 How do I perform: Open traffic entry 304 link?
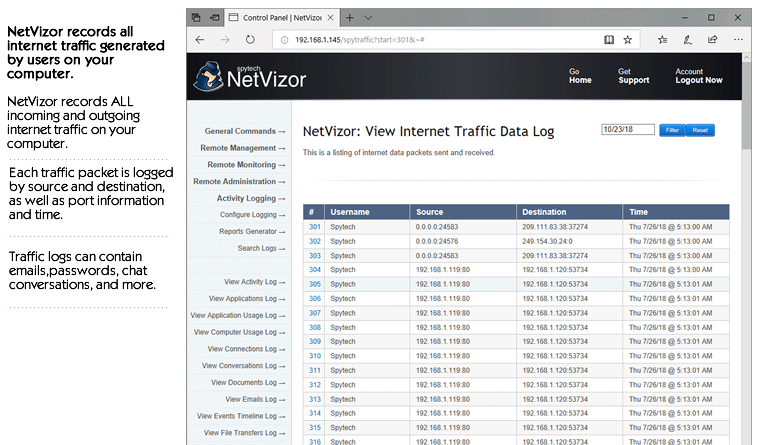coord(314,270)
